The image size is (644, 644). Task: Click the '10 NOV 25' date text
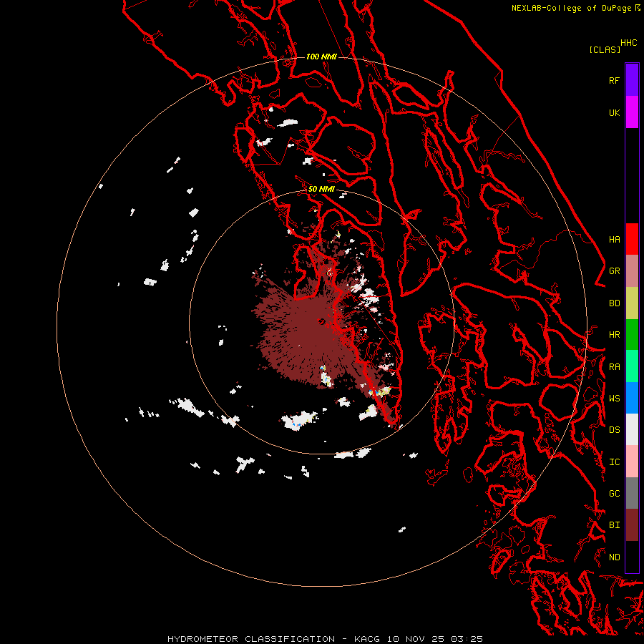(416, 639)
